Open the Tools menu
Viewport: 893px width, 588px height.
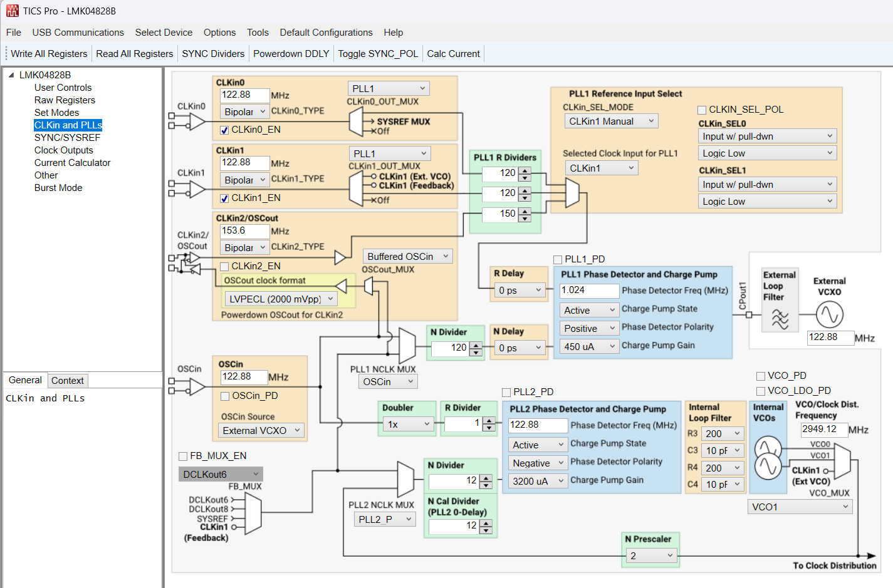258,32
